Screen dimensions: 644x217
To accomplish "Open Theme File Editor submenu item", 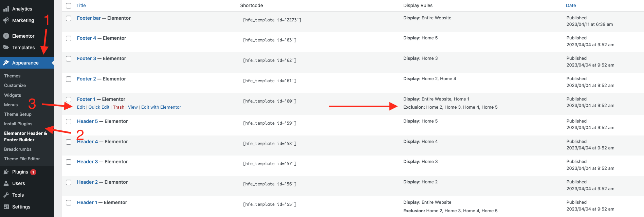I will (22, 159).
